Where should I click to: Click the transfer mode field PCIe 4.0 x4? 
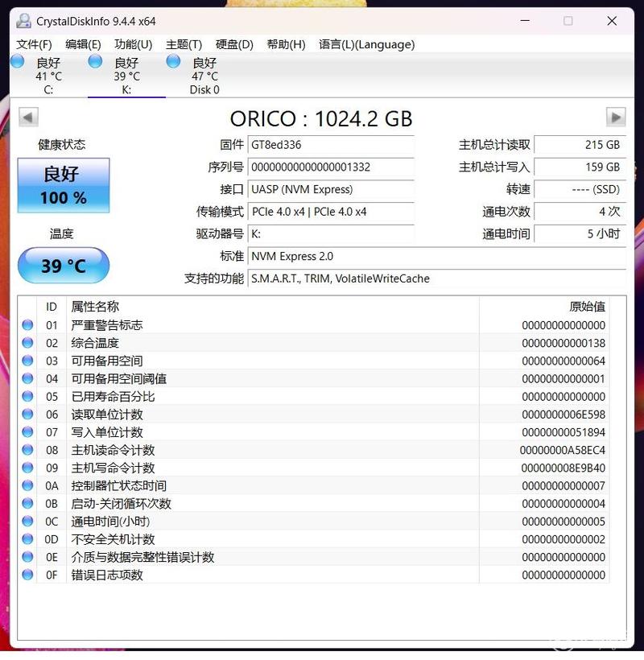point(331,212)
